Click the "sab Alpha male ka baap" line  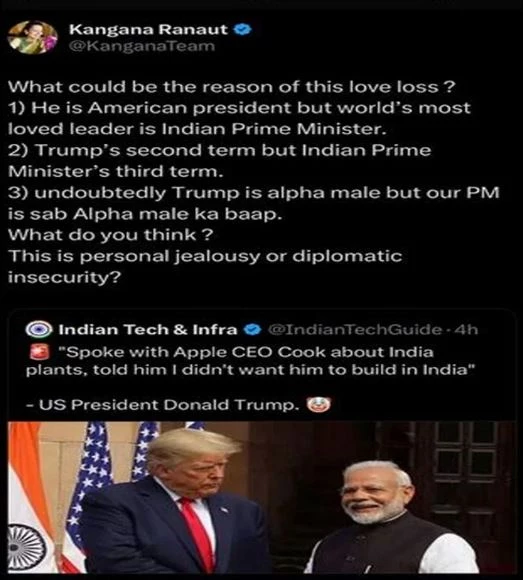pyautogui.click(x=145, y=214)
